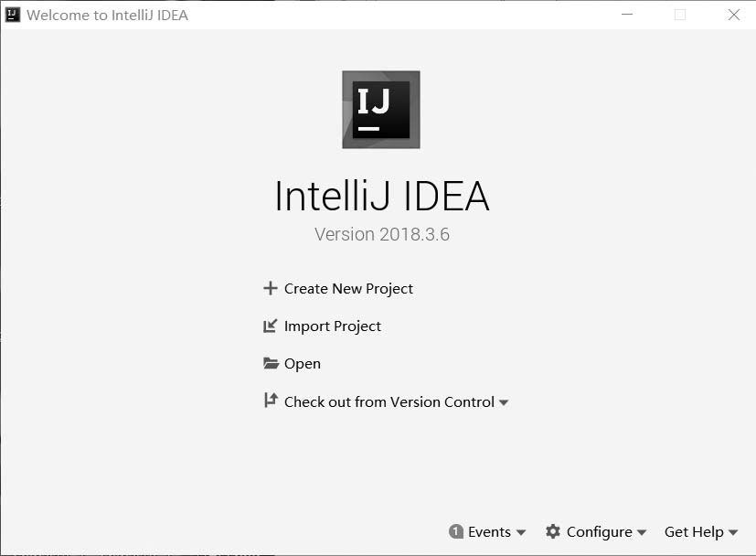Image resolution: width=756 pixels, height=556 pixels.
Task: Open the Configure menu label
Action: [600, 531]
